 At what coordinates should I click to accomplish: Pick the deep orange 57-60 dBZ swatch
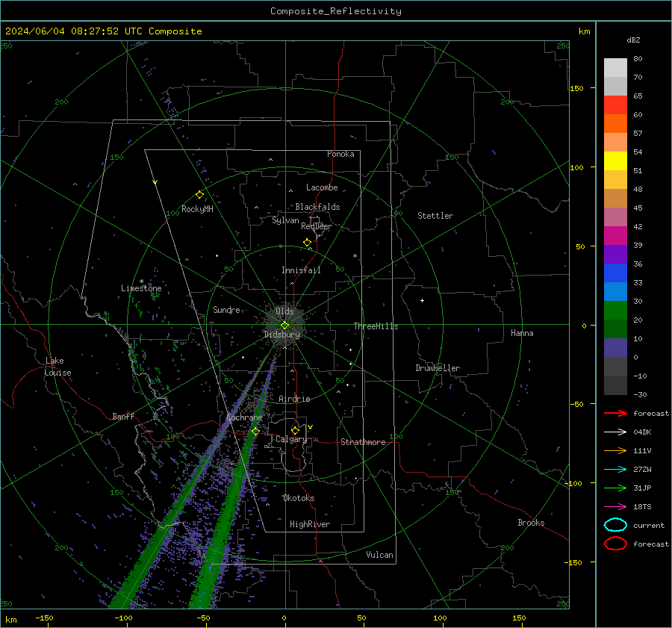click(615, 124)
